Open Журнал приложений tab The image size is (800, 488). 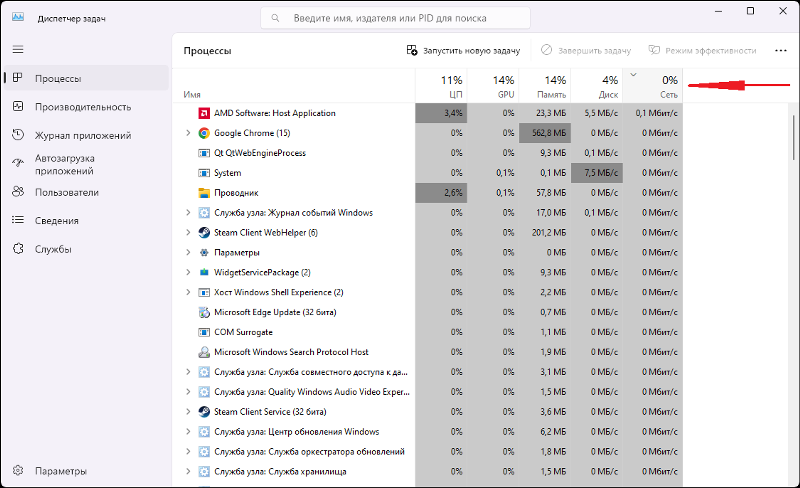point(86,135)
